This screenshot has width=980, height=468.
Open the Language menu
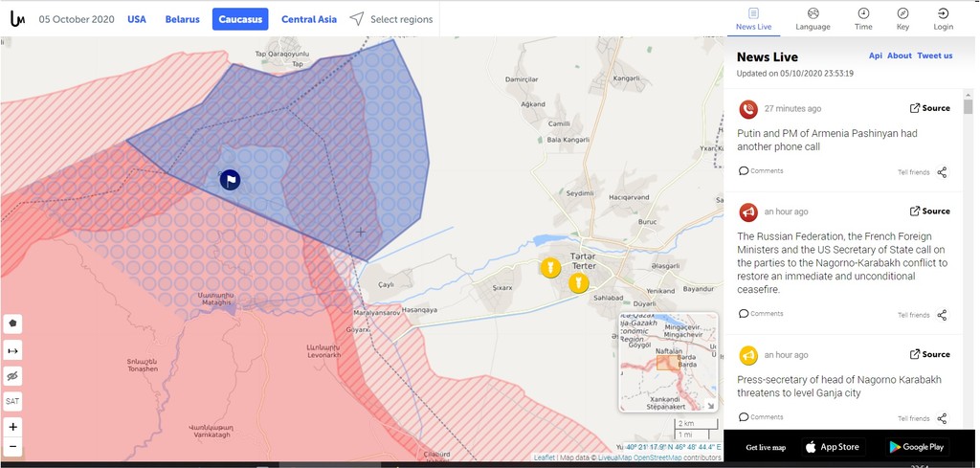pyautogui.click(x=813, y=19)
